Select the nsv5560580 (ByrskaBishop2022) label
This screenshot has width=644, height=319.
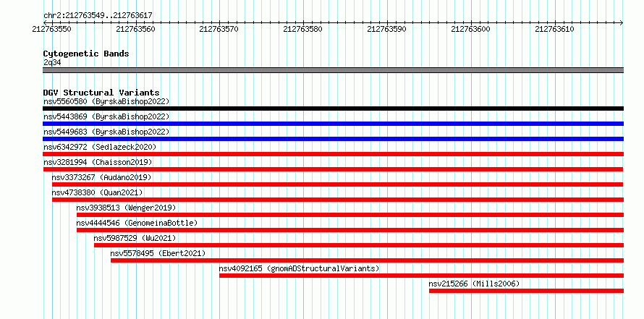coord(106,101)
